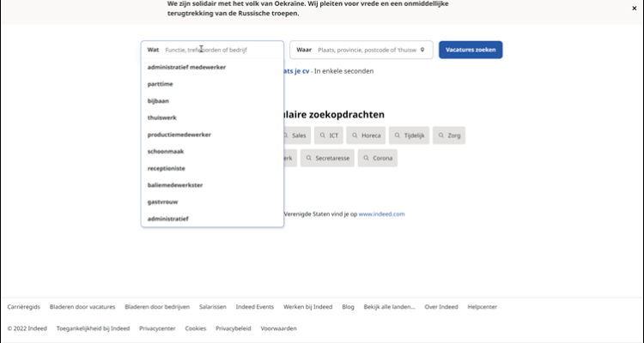644x343 pixels.
Task: Close the Ukraine solidarity banner
Action: (x=634, y=8)
